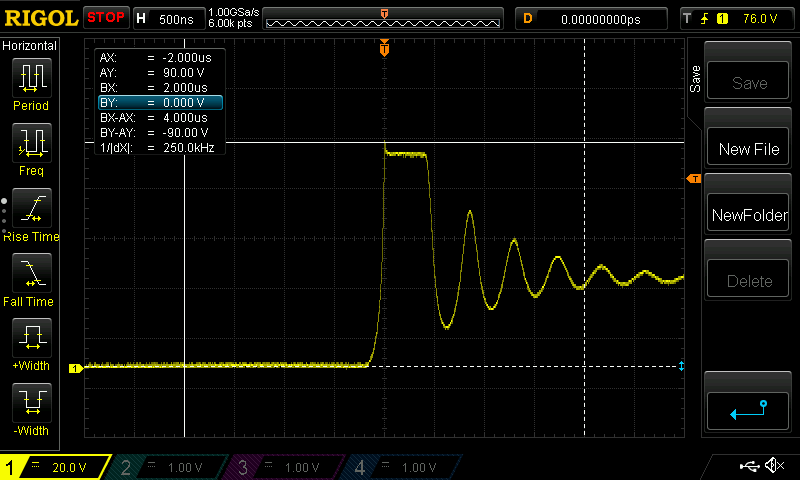
Task: Click the T trigger label
Action: coord(687,19)
